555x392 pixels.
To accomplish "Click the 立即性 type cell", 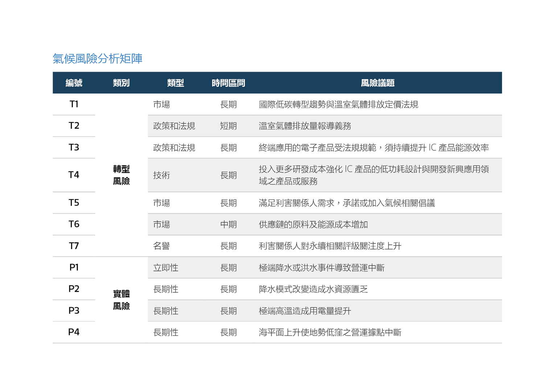I will click(166, 268).
